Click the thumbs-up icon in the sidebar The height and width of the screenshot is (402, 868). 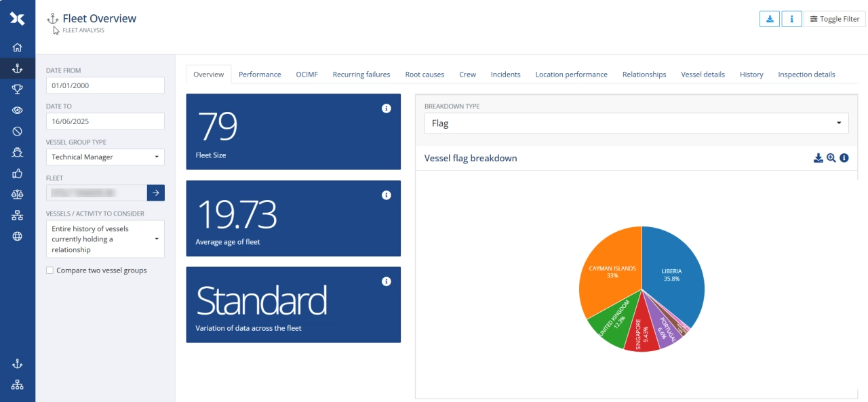pyautogui.click(x=18, y=173)
